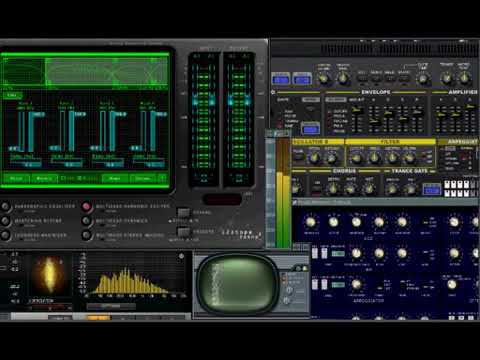This screenshot has width=480, height=360.
Task: Click the last of four small synth top-row buttons
Action: point(403,79)
